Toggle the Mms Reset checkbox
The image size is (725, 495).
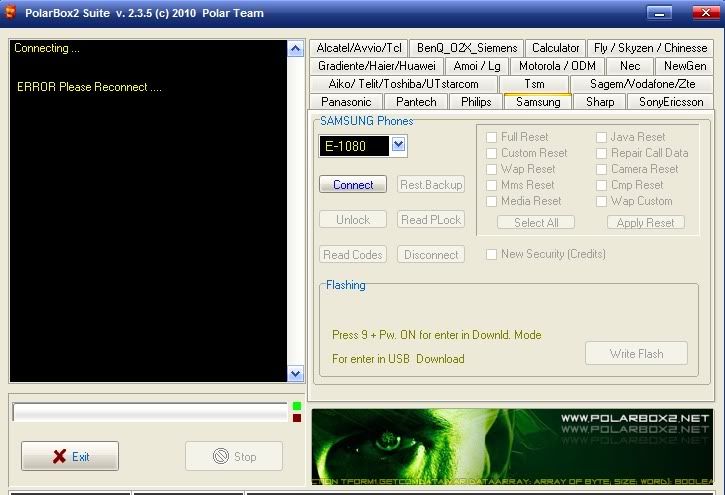492,185
